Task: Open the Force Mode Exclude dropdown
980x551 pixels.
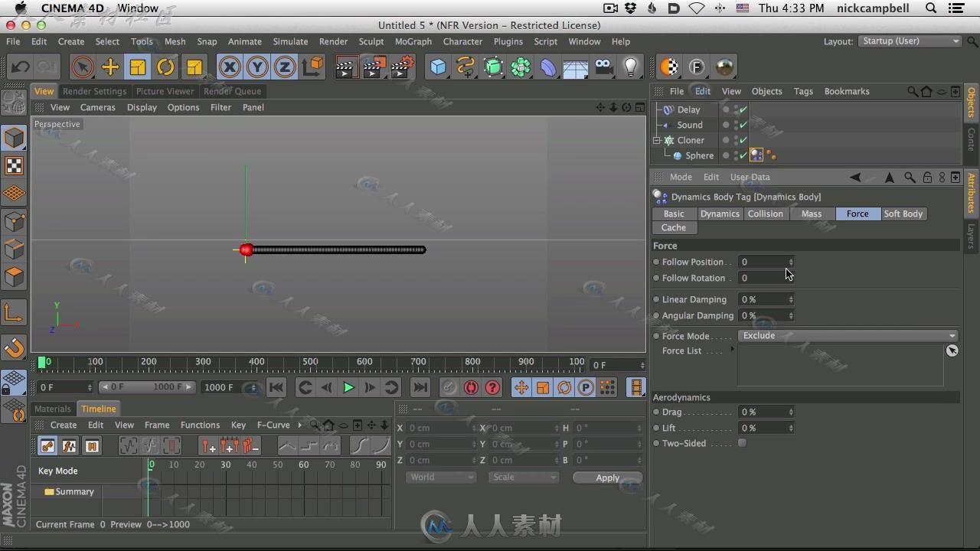Action: (x=848, y=335)
